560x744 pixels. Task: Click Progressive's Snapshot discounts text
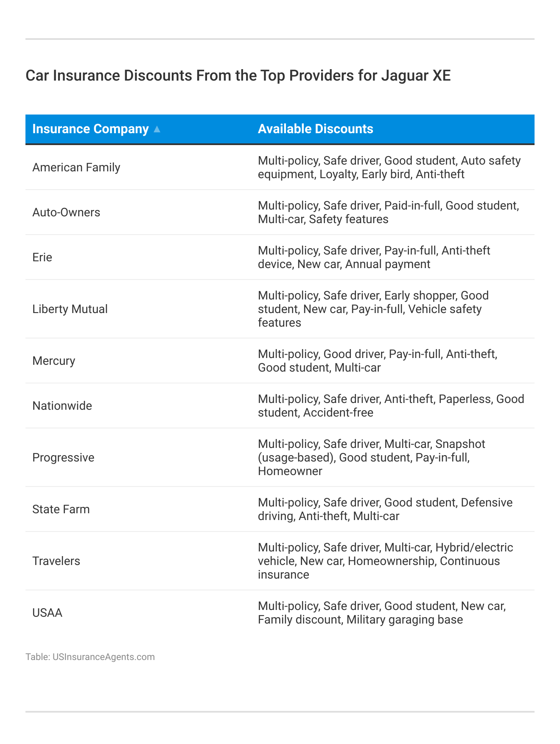tap(371, 458)
